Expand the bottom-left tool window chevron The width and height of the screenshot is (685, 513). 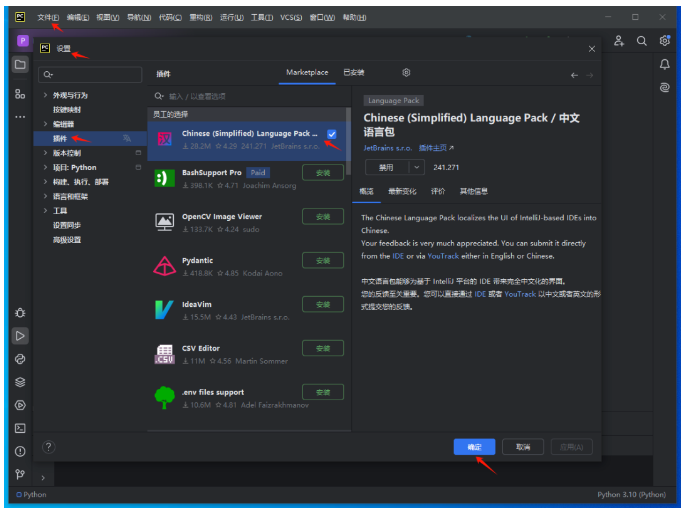pos(43,478)
